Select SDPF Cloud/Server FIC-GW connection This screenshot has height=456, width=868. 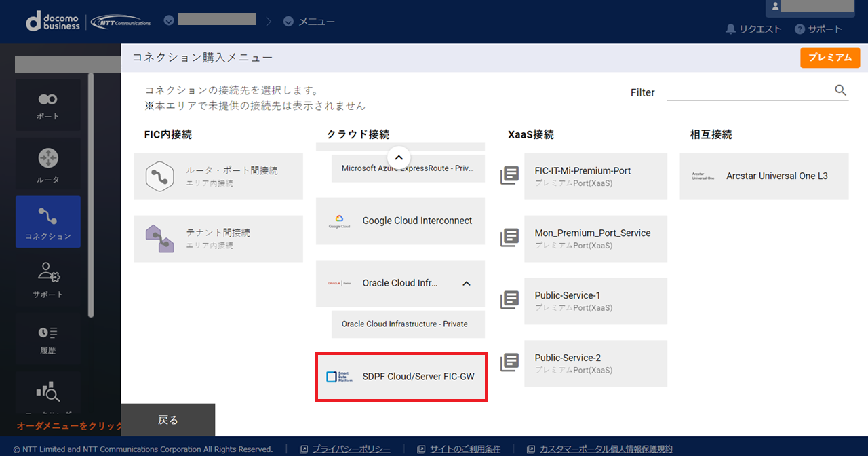tap(401, 377)
